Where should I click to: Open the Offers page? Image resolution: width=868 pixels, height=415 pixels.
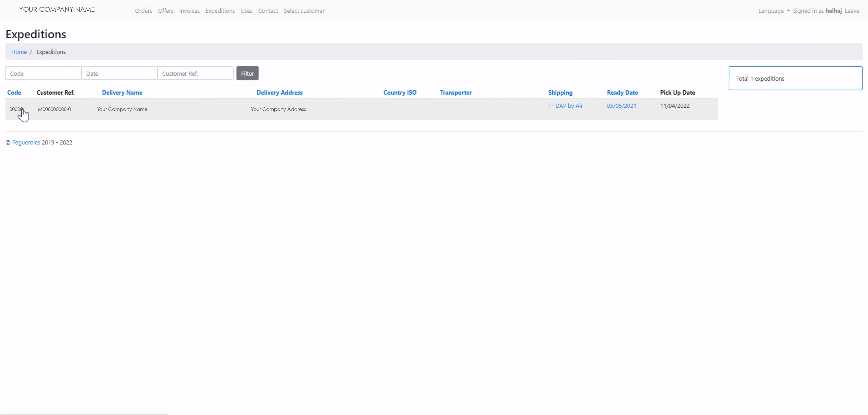(165, 11)
